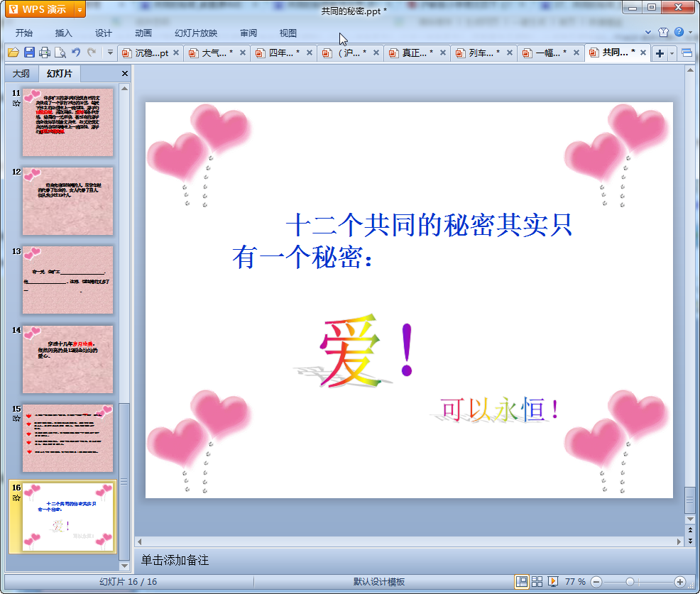
Task: Open the 设计 menu
Action: point(104,33)
